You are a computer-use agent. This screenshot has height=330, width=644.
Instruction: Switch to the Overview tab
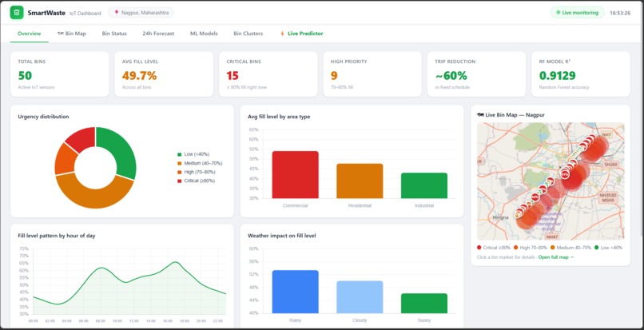coord(29,34)
